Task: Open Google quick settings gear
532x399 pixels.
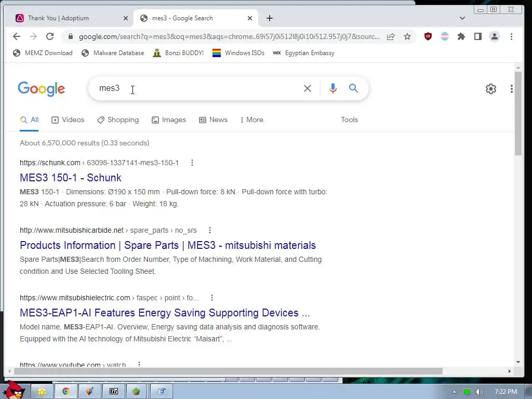Action: [490, 89]
